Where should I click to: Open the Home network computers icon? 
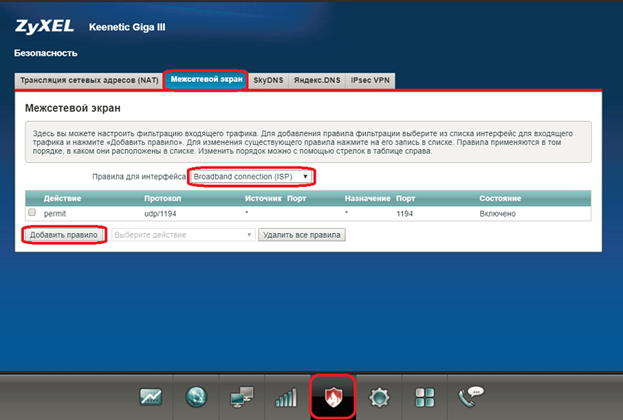[x=241, y=396]
